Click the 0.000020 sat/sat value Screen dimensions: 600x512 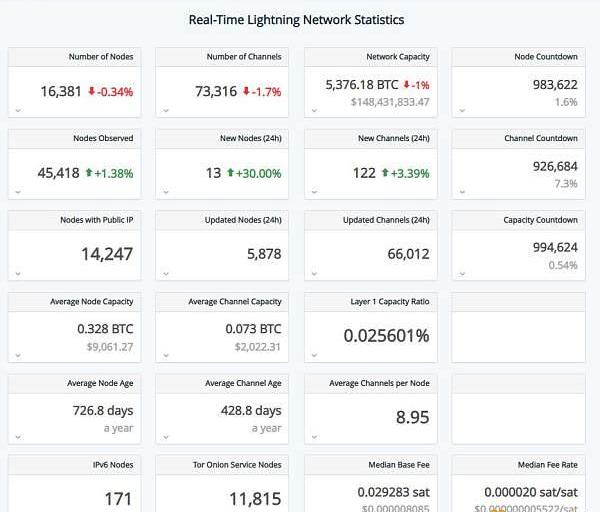(531, 492)
